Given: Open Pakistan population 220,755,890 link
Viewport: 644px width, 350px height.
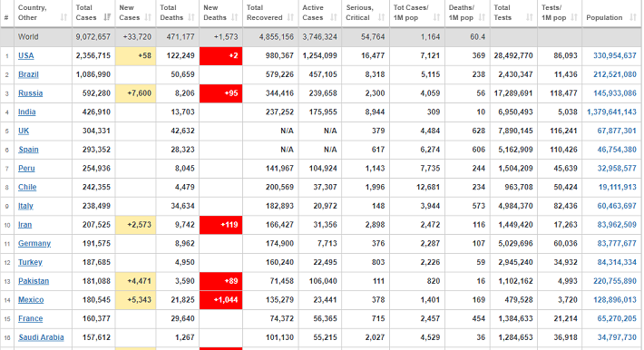Looking at the screenshot, I should coord(614,281).
